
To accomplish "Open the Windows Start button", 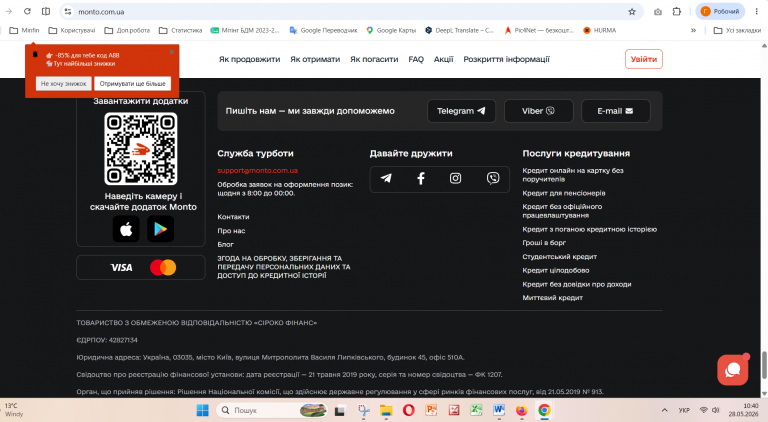I will pos(202,410).
